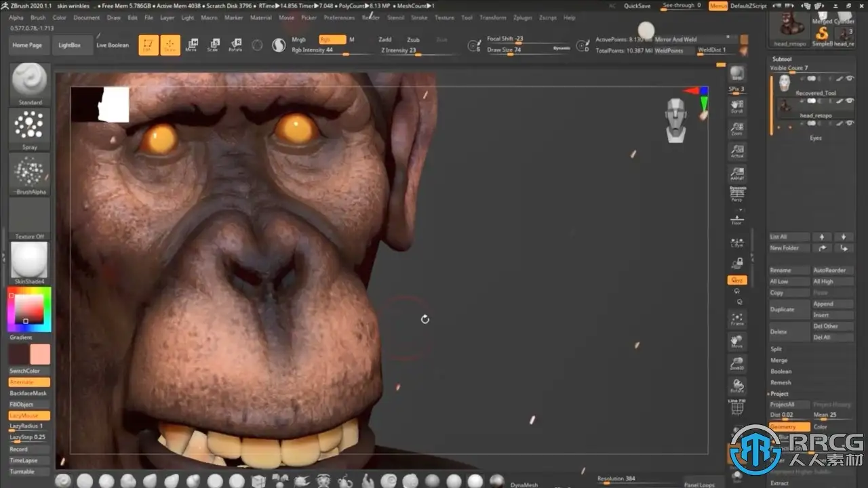Activate the Draw mode button

click(170, 45)
